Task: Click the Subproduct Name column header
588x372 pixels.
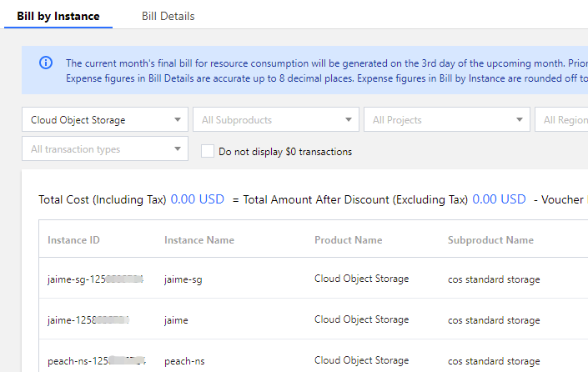Action: coord(490,240)
